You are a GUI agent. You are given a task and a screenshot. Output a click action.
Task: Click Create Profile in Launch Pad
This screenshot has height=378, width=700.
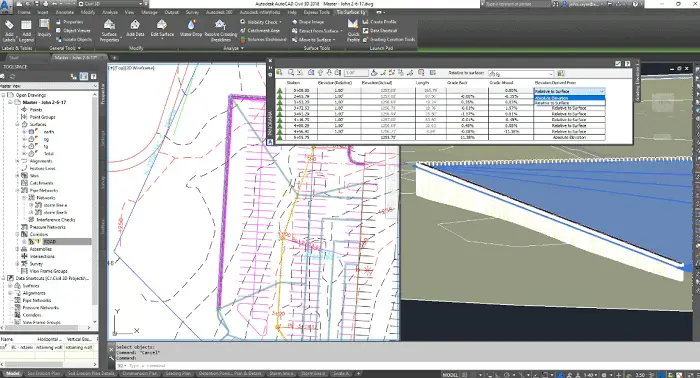[379, 21]
